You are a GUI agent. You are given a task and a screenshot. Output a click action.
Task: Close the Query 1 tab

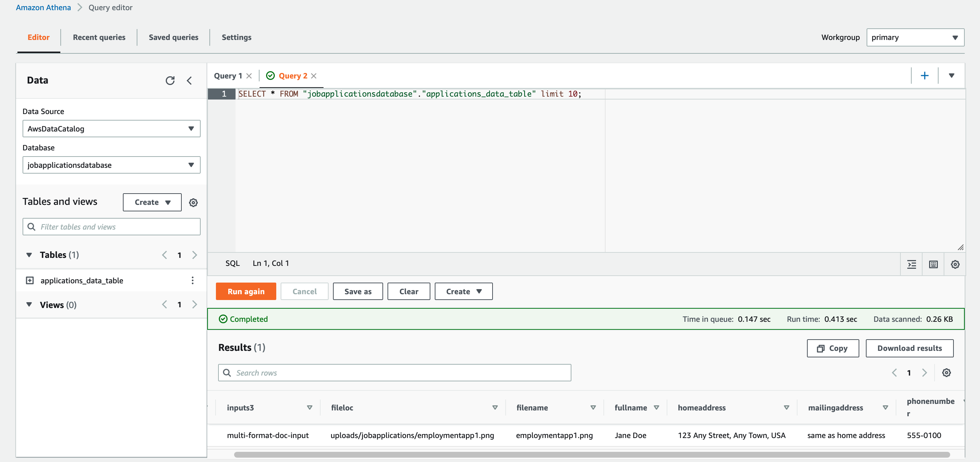(249, 76)
